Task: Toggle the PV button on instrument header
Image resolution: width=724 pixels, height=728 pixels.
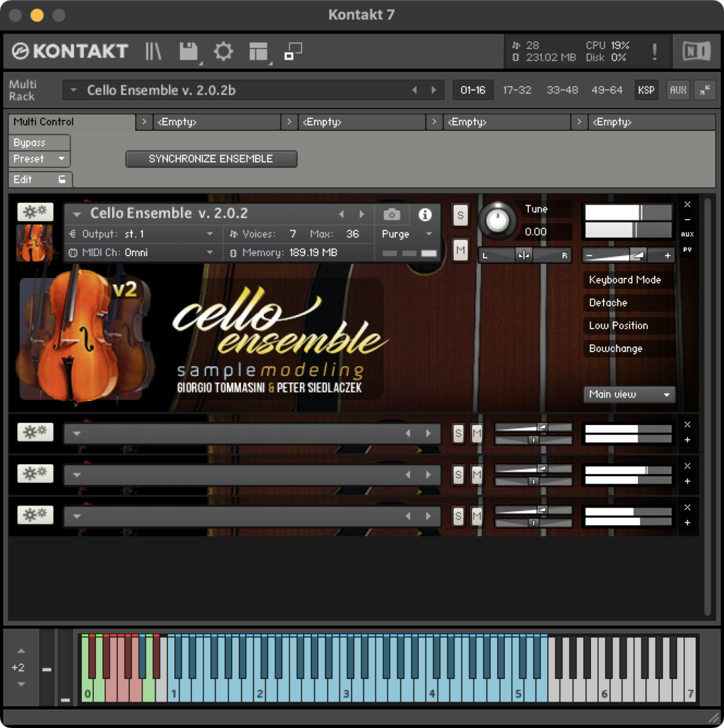Action: point(687,250)
